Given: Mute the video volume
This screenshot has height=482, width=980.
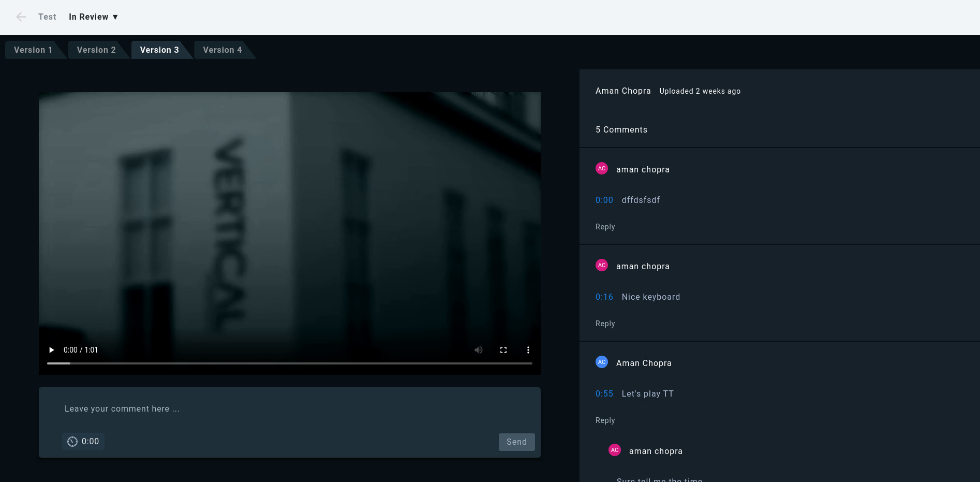Looking at the screenshot, I should (x=479, y=350).
